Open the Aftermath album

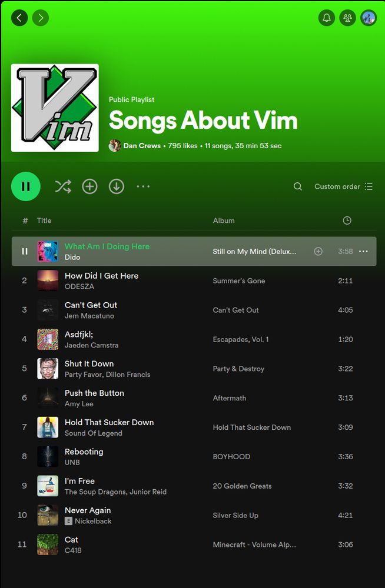[230, 398]
